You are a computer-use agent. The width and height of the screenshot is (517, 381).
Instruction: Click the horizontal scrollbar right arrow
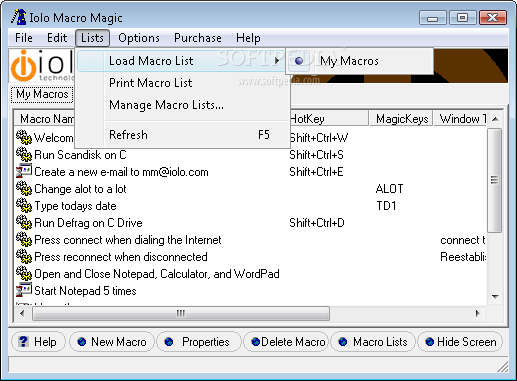pos(478,313)
